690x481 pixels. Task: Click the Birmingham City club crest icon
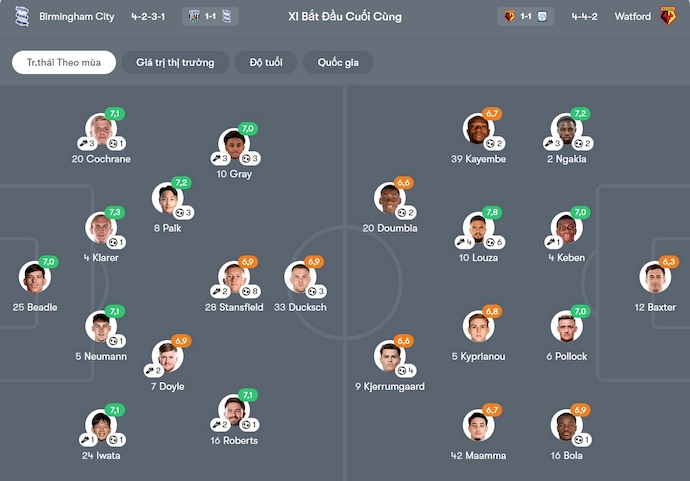coord(21,16)
